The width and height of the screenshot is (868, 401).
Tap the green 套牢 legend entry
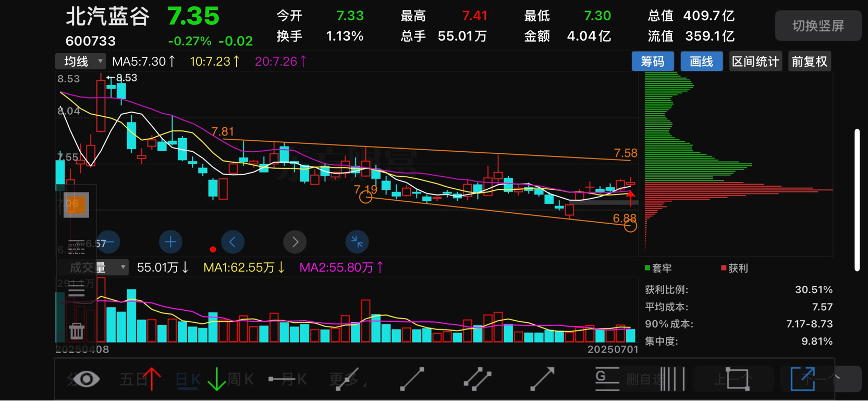point(658,268)
